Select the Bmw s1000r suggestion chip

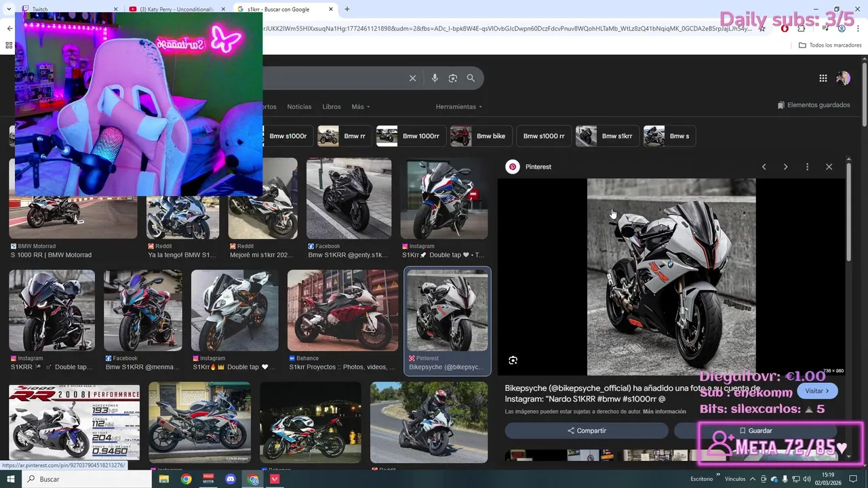(x=288, y=136)
